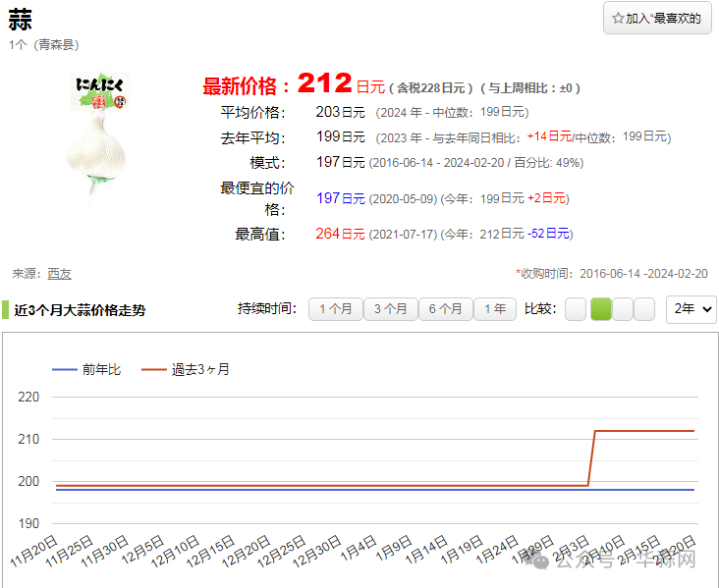Toggle the third compare box
Image resolution: width=719 pixels, height=588 pixels.
click(x=623, y=309)
